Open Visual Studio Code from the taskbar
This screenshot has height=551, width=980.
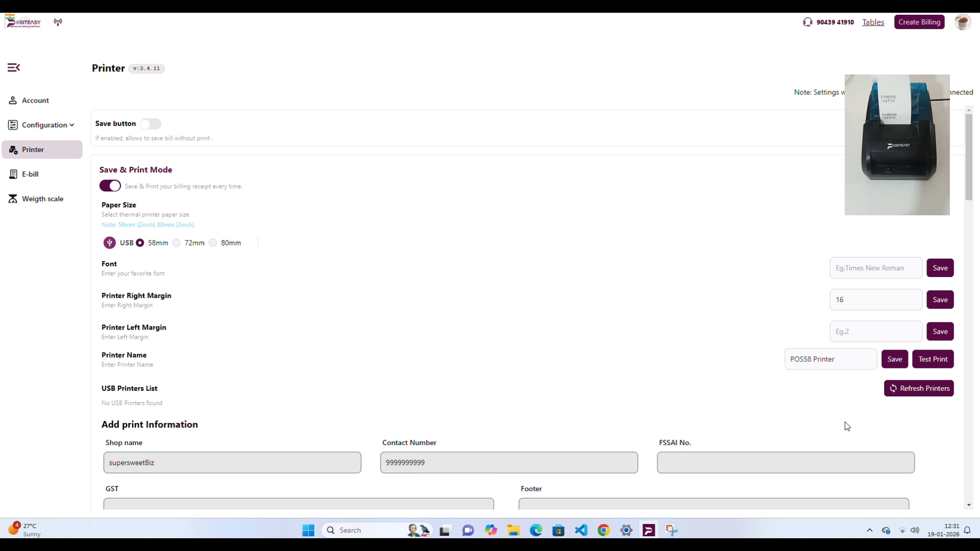[x=581, y=531]
